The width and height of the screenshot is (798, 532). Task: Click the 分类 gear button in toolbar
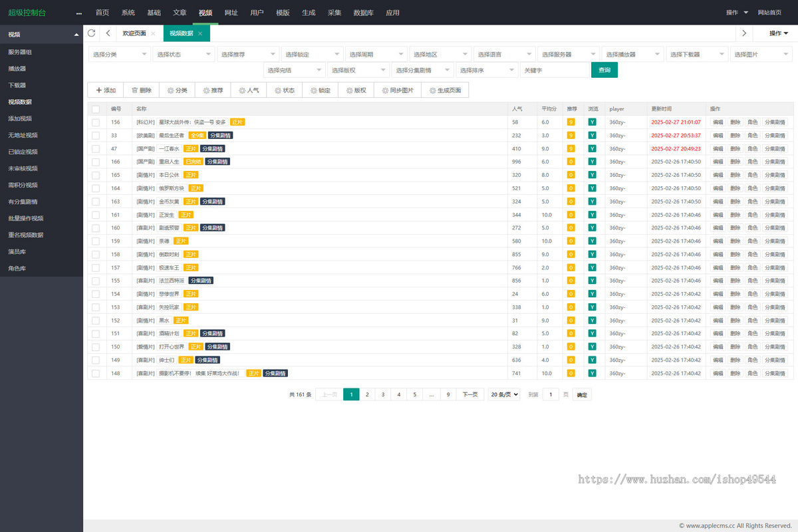[177, 90]
